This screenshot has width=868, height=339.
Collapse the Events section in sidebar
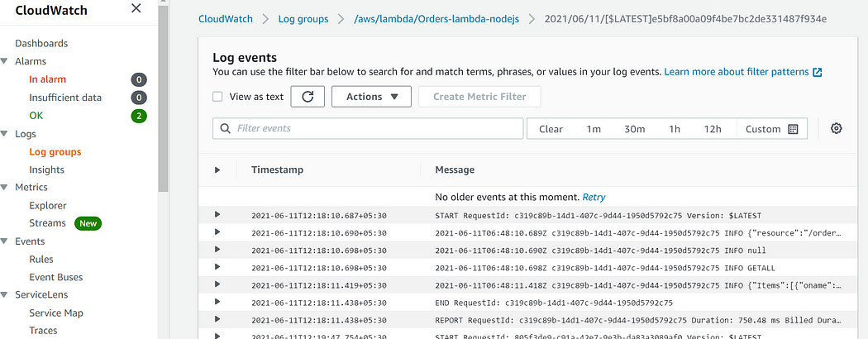tap(5, 241)
